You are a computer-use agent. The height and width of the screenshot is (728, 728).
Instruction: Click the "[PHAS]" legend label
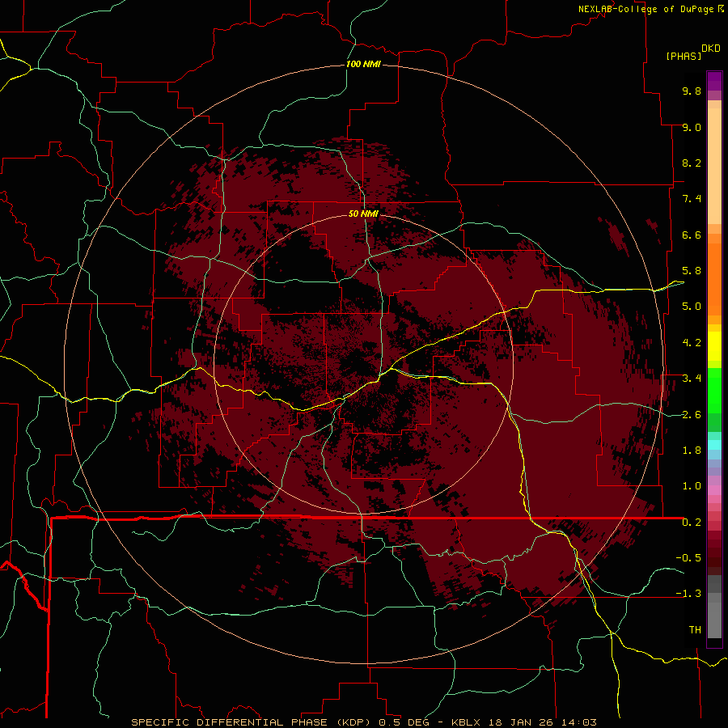point(684,57)
